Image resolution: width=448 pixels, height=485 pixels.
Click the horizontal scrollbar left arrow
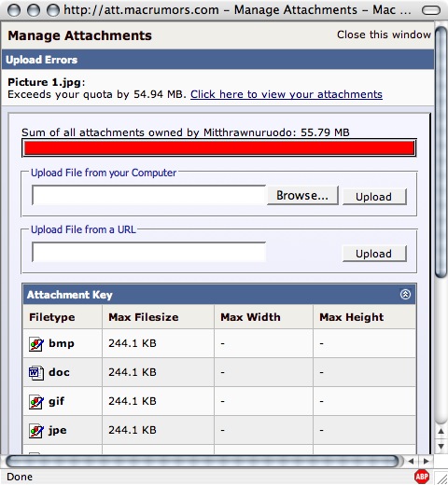click(411, 461)
